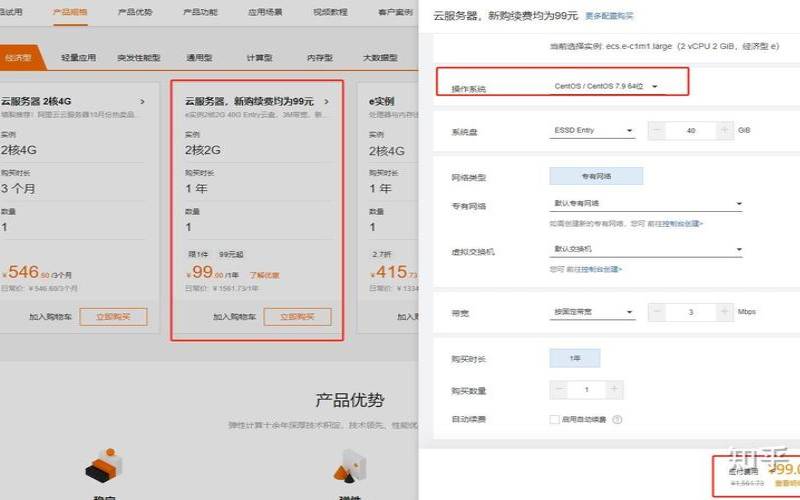
Task: Click plus icon for 购买数量
Action: point(614,390)
